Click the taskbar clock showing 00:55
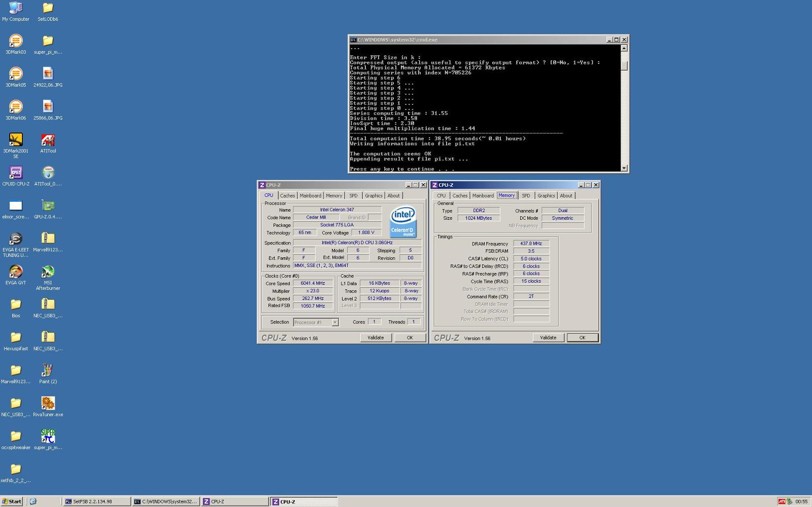 (x=801, y=501)
